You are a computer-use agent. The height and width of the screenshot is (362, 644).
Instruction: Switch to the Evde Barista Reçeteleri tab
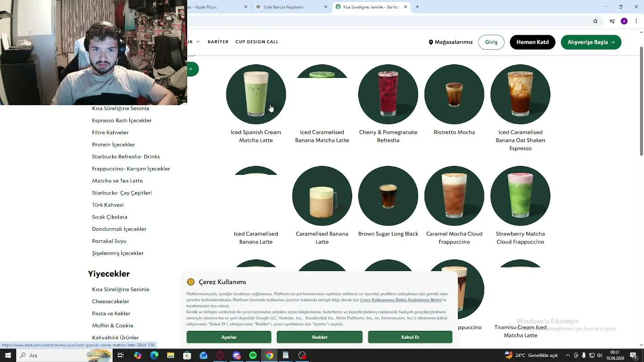coord(292,7)
